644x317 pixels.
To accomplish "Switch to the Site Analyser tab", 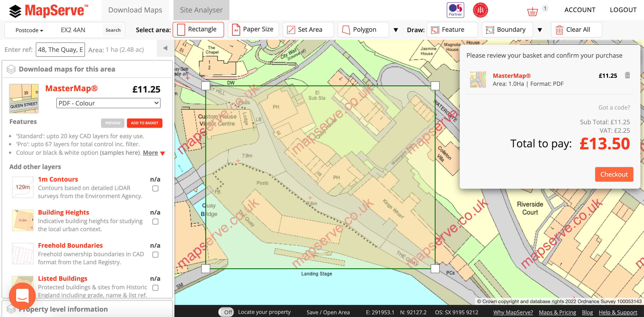I will tap(201, 10).
